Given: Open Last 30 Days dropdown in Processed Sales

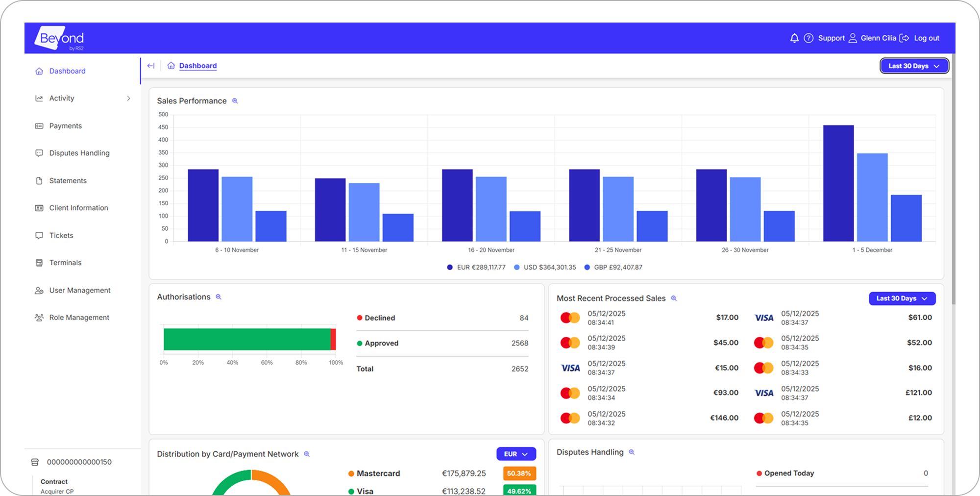Looking at the screenshot, I should pyautogui.click(x=902, y=298).
